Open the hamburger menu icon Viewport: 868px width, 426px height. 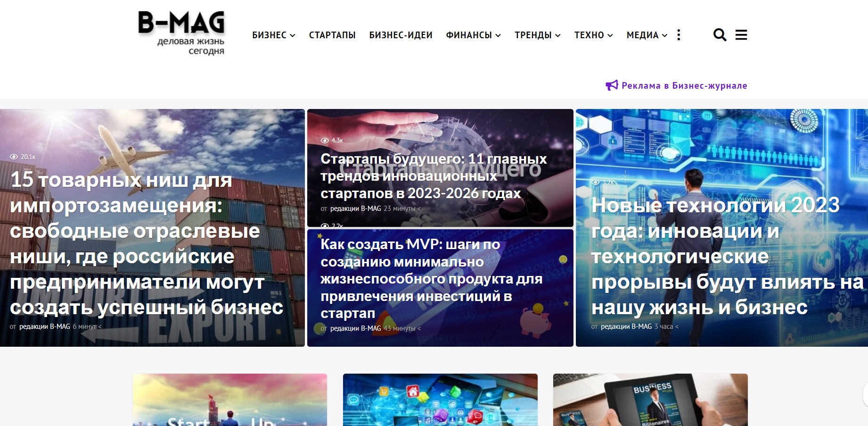(741, 35)
